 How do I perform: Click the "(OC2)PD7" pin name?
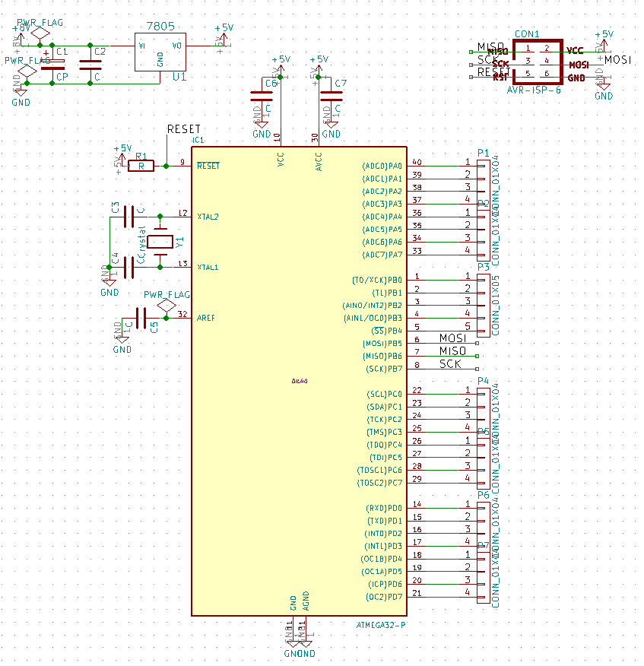click(x=384, y=597)
